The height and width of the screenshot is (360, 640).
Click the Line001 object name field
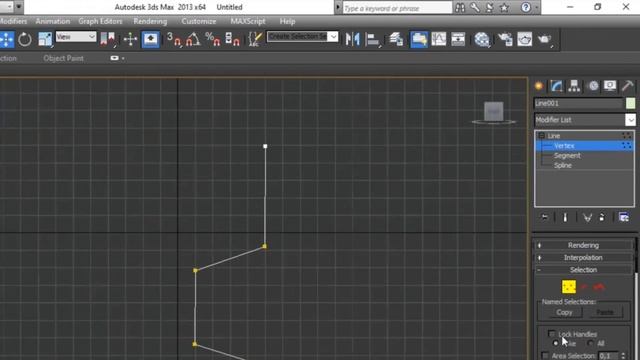coord(578,104)
